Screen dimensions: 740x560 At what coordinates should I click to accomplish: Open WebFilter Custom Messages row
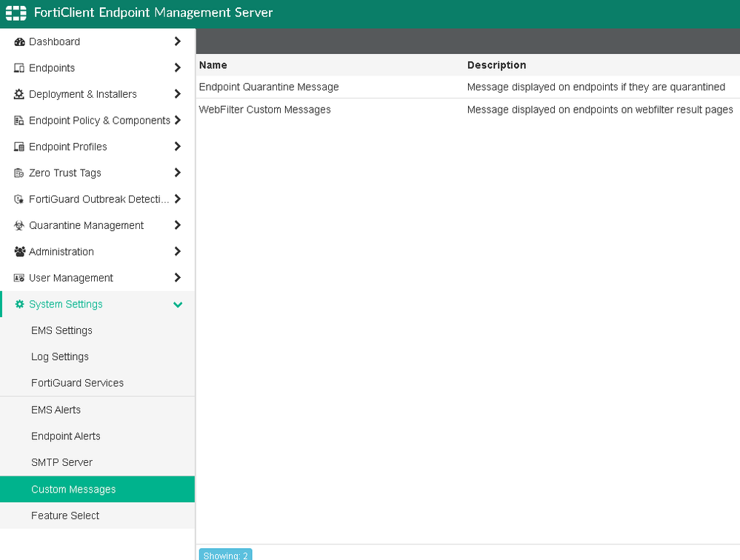pyautogui.click(x=467, y=110)
